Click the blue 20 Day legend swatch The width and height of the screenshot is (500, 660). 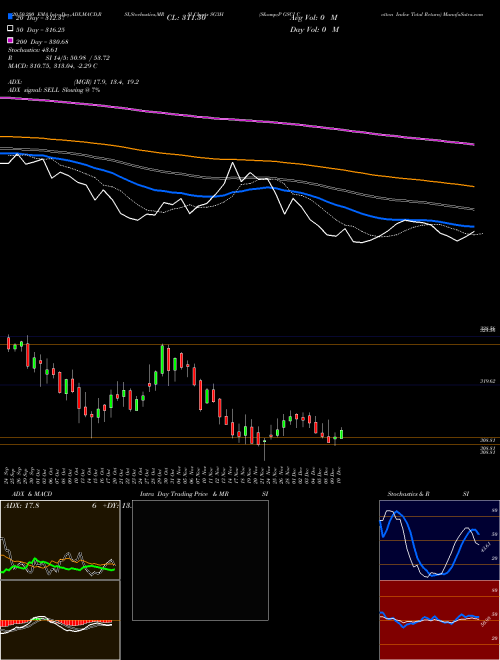tap(10, 17)
